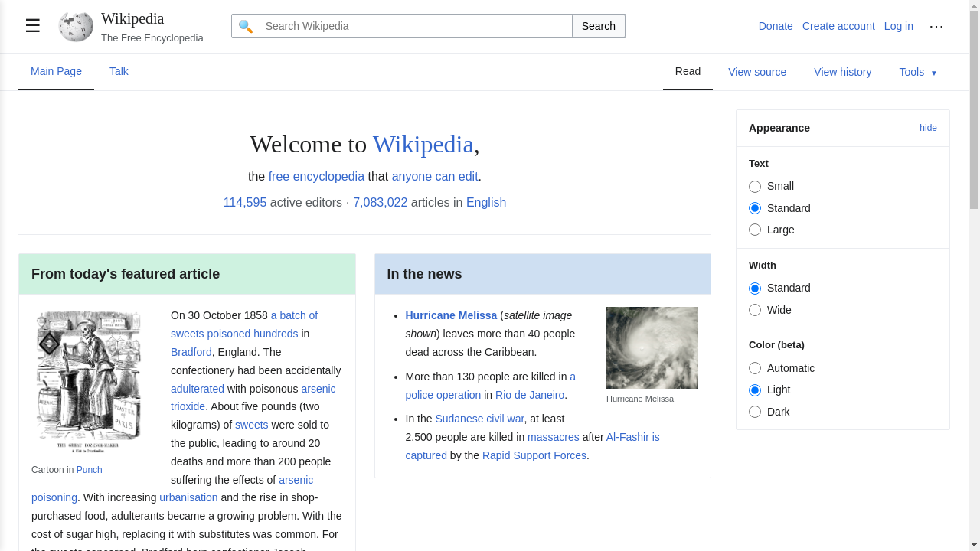Switch color scheme to Dark

click(x=755, y=412)
